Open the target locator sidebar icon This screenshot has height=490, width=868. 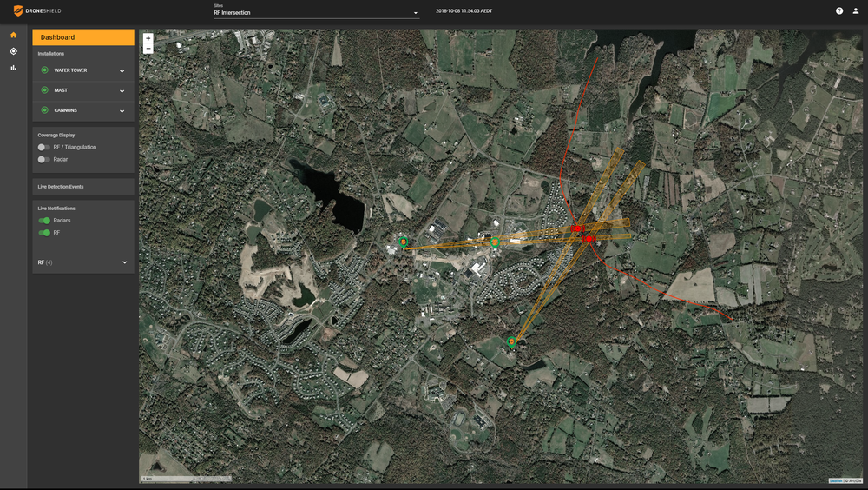pyautogui.click(x=13, y=51)
